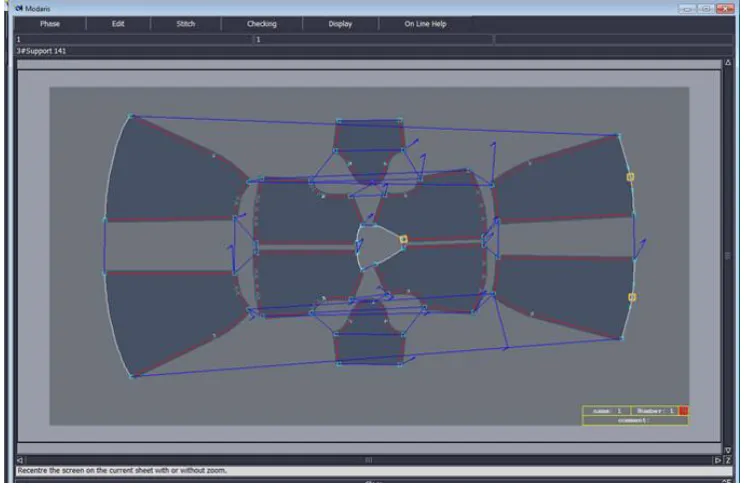Click the name field in sheet info box

tap(607, 411)
